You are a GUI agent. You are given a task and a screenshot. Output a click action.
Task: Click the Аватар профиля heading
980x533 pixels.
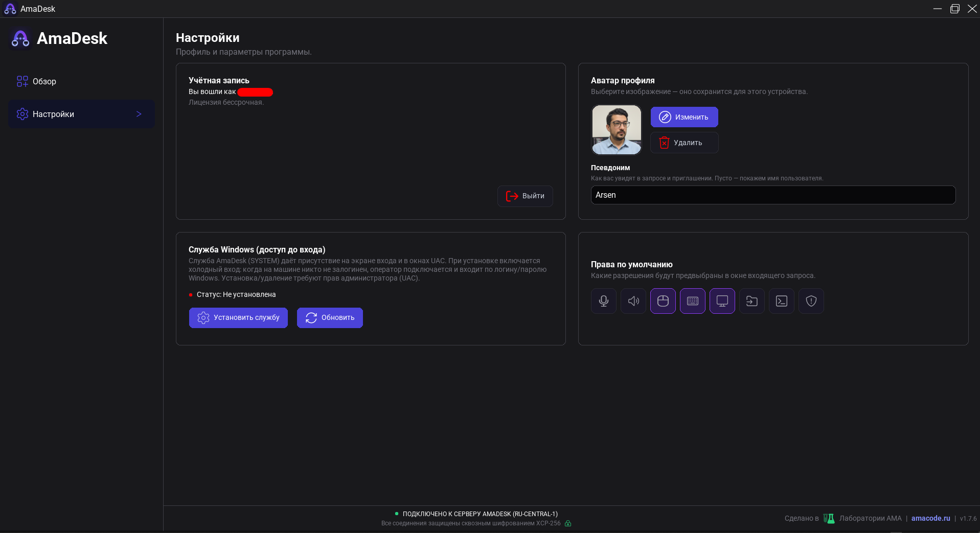pos(623,80)
